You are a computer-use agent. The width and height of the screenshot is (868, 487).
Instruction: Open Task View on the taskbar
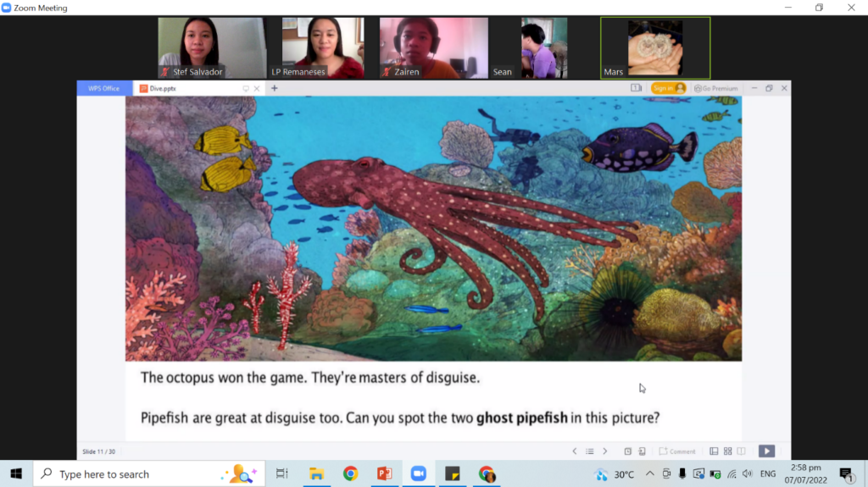click(282, 473)
